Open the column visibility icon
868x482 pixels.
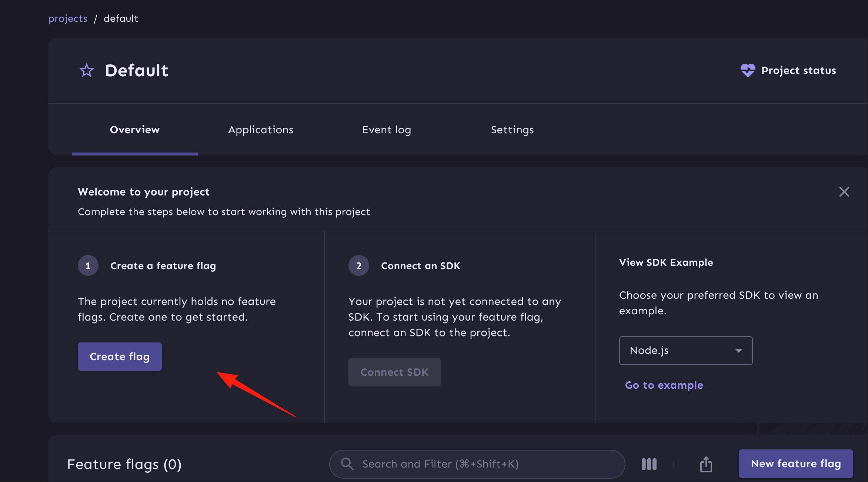[x=649, y=464]
